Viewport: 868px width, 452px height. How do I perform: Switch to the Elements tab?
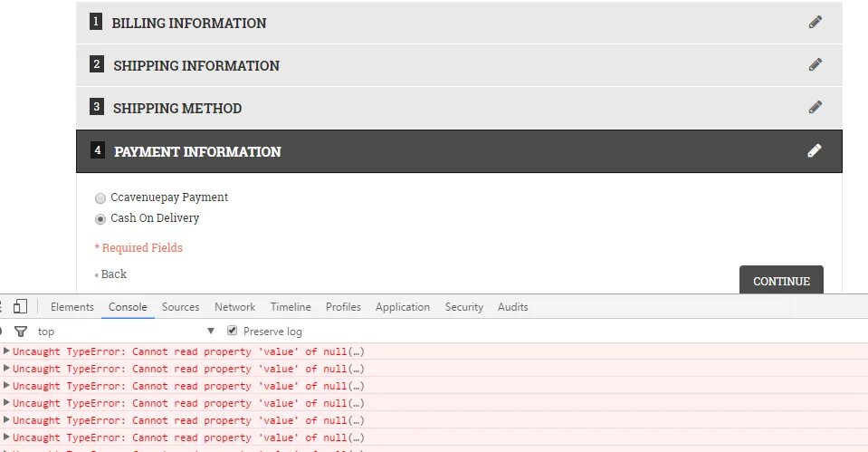(x=72, y=307)
